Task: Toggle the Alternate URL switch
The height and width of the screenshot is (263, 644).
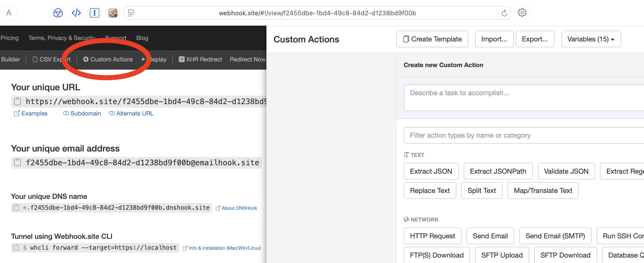Action: [x=112, y=113]
